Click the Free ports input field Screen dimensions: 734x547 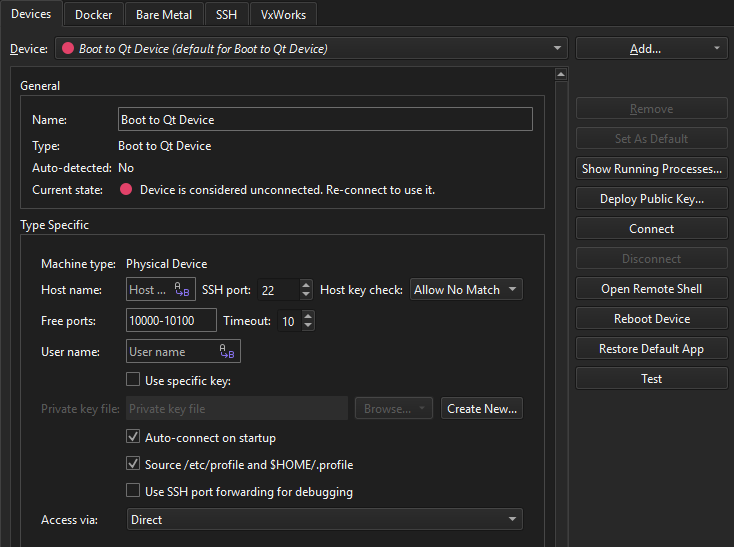tap(171, 321)
